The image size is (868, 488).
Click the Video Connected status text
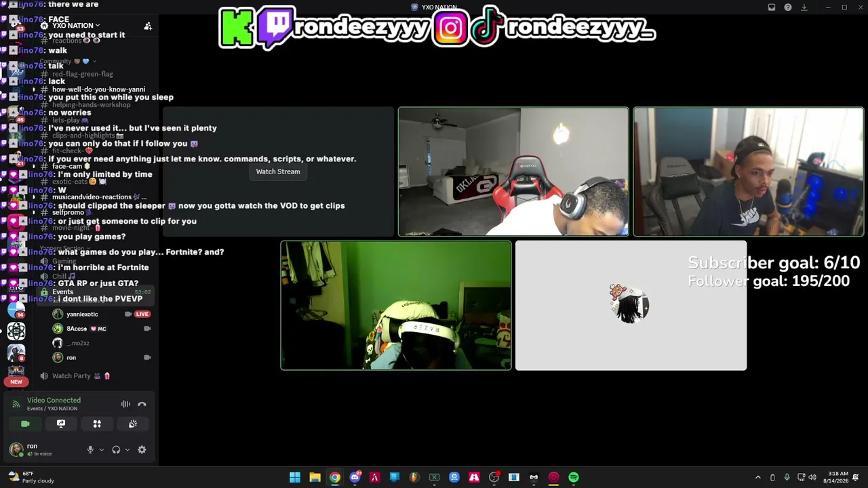[x=54, y=400]
